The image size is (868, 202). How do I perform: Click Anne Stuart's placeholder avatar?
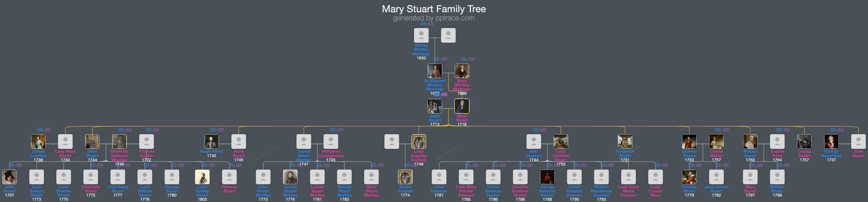(x=238, y=142)
